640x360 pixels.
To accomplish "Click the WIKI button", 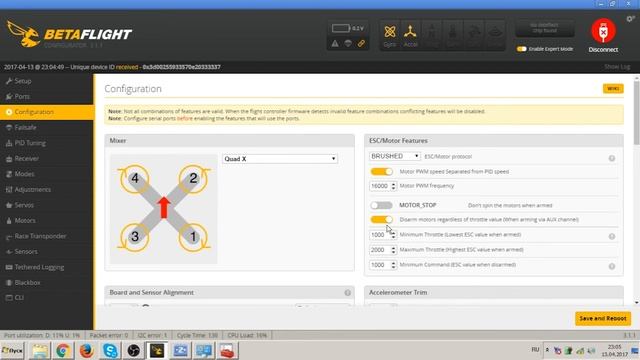I will tap(613, 89).
